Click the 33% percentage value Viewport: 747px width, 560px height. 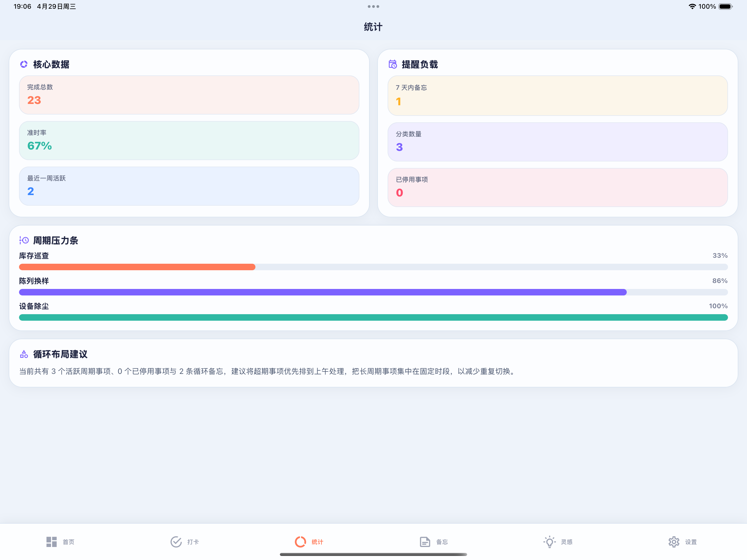click(x=720, y=256)
